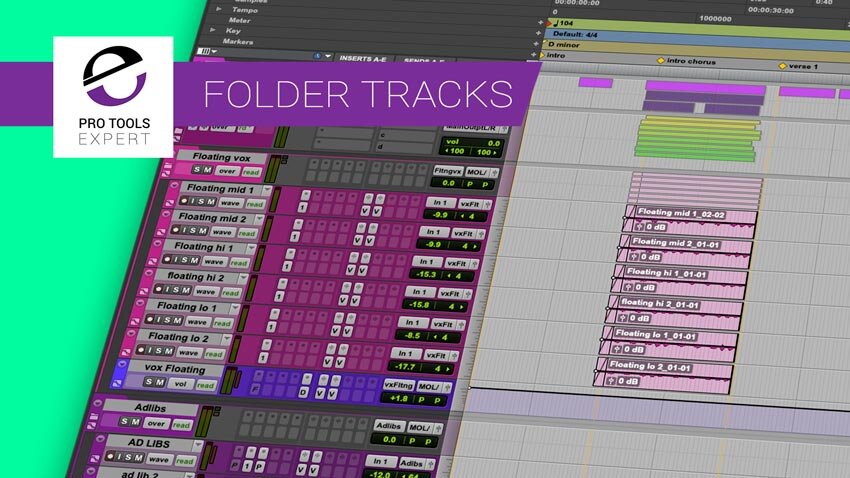Open Floating lo 2 track name dropdown arrow
Image resolution: width=850 pixels, height=478 pixels.
[227, 339]
